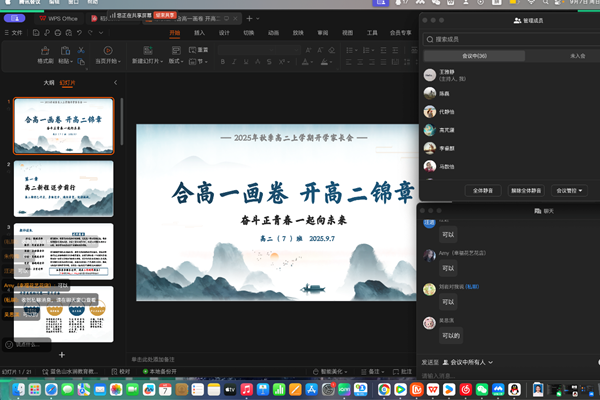The width and height of the screenshot is (600, 400).
Task: Click the 格式刷 format painter icon
Action: click(x=45, y=50)
